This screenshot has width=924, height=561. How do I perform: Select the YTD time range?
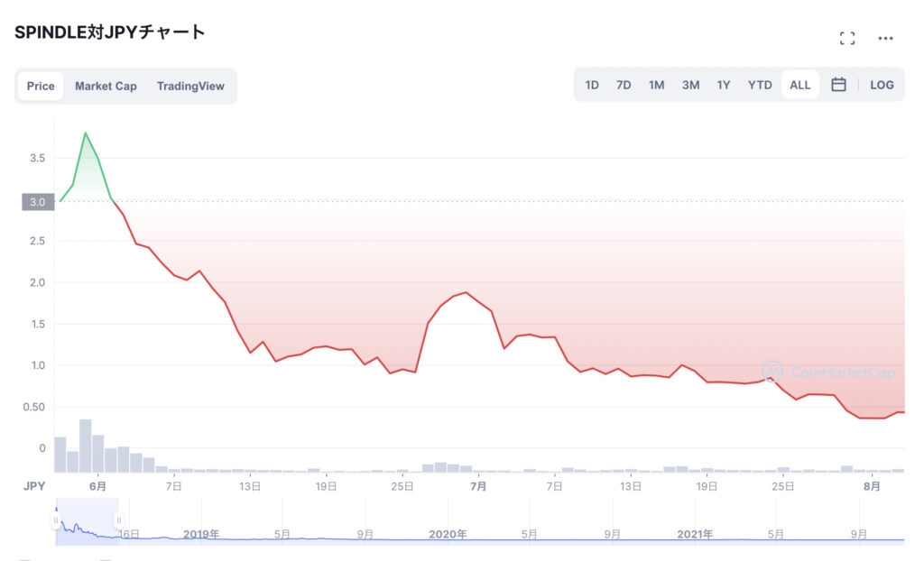click(760, 85)
